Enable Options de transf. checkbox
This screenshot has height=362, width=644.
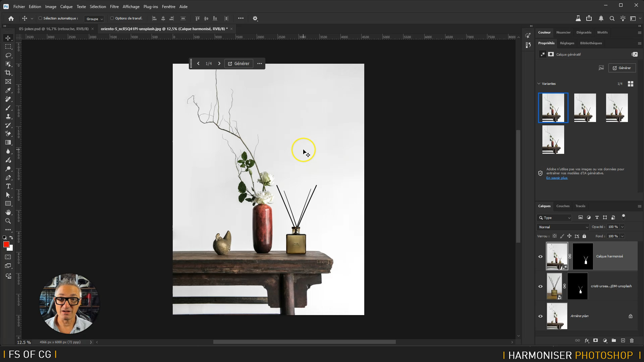pos(112,18)
